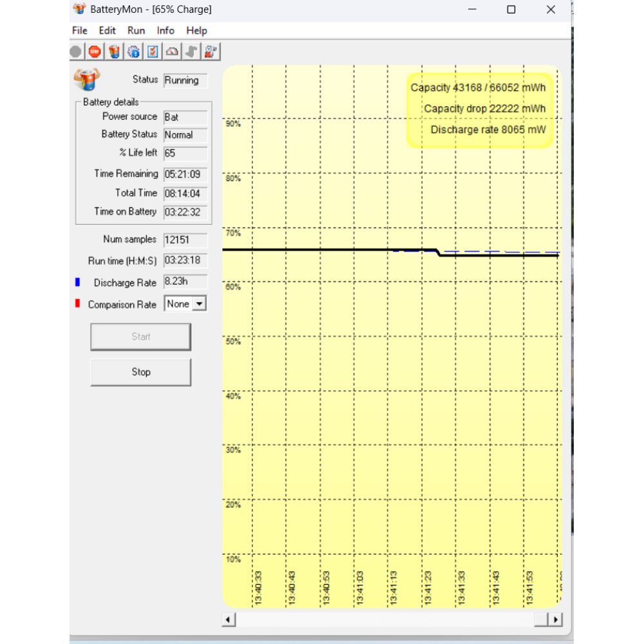Open the Info menu

pyautogui.click(x=166, y=30)
